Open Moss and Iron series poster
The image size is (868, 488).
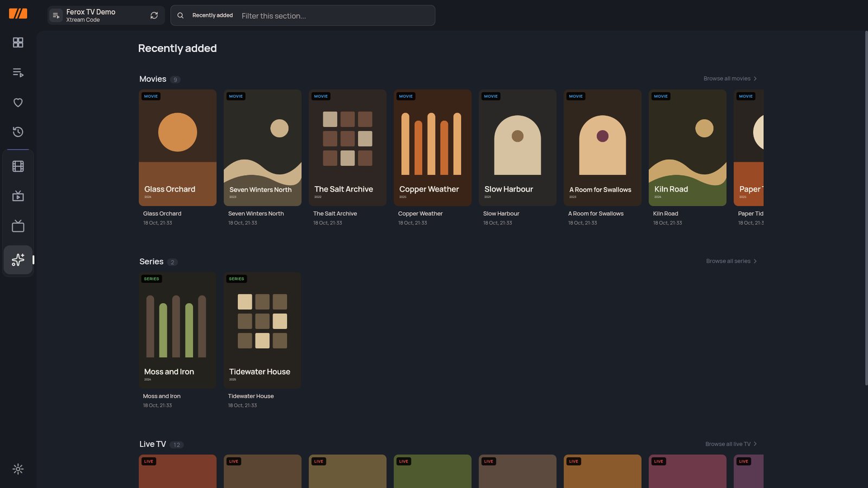point(177,330)
